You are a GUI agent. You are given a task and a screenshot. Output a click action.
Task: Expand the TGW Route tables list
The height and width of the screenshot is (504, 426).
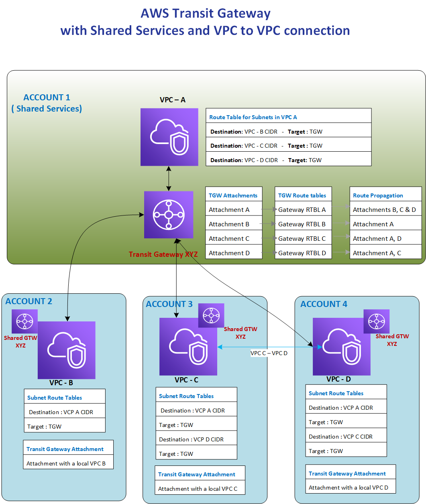click(303, 195)
